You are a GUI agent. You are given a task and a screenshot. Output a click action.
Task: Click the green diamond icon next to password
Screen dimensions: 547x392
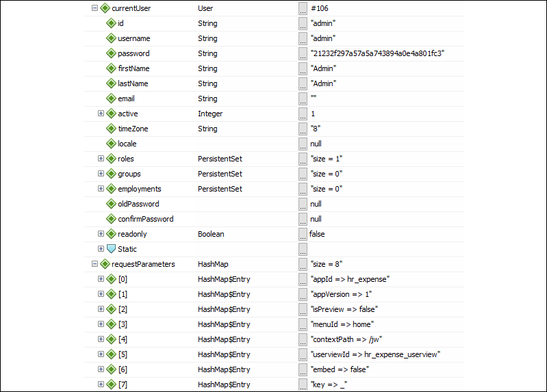pos(111,53)
